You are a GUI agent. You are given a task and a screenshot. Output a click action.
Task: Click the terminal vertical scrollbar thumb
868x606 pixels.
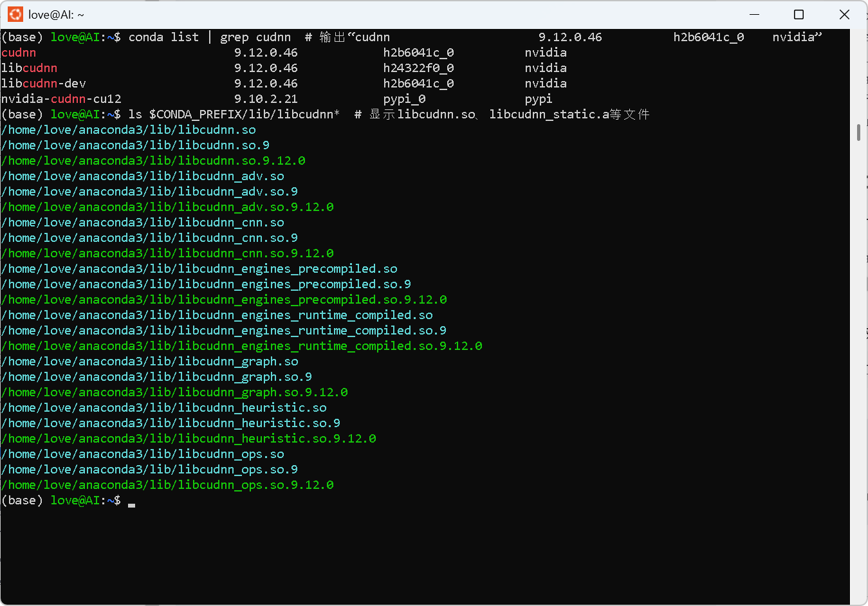tap(858, 133)
